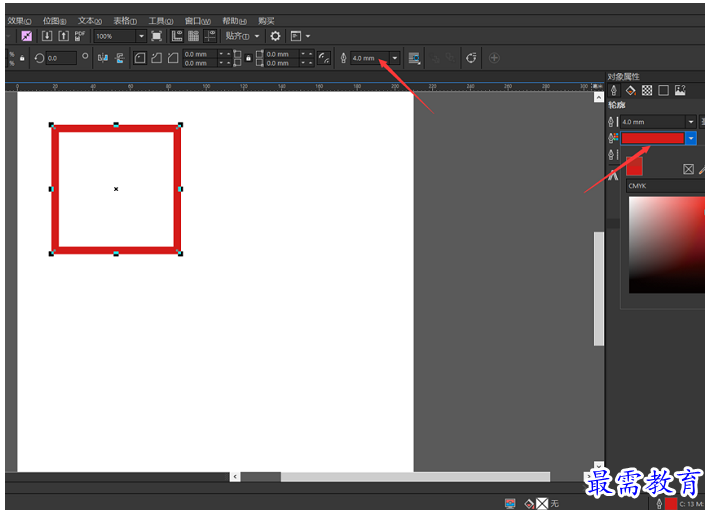
Task: Click the color eyedropper icon
Action: click(x=702, y=170)
